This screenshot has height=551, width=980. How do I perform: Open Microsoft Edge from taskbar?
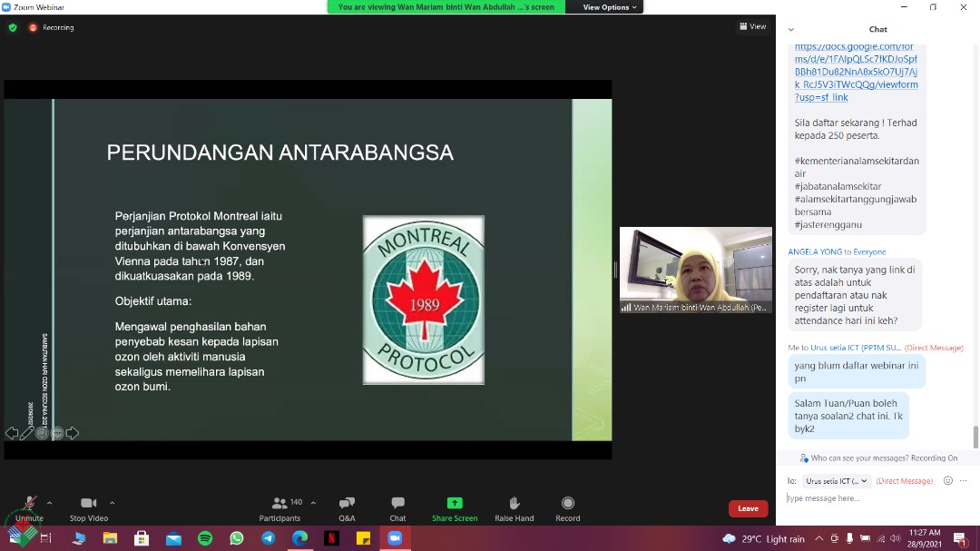click(x=300, y=538)
